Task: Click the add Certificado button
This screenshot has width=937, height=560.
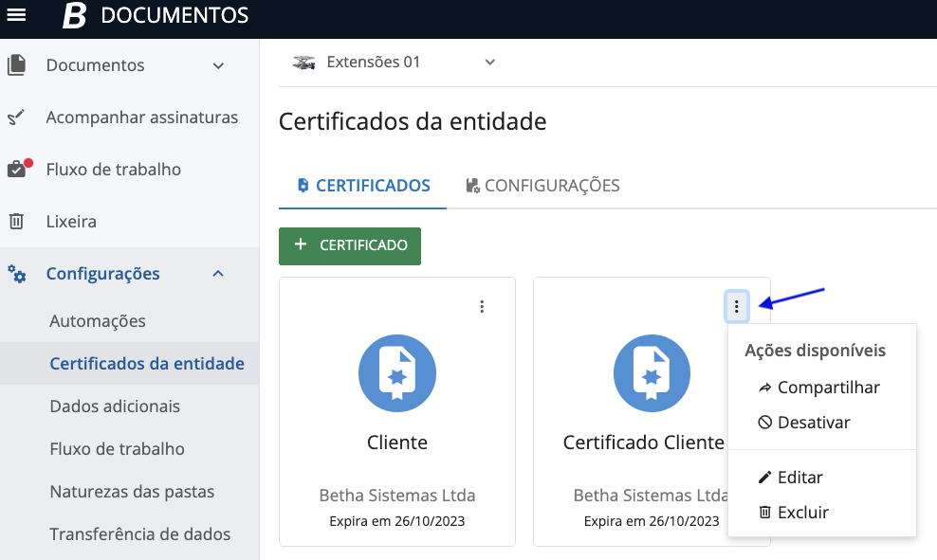Action: [350, 245]
